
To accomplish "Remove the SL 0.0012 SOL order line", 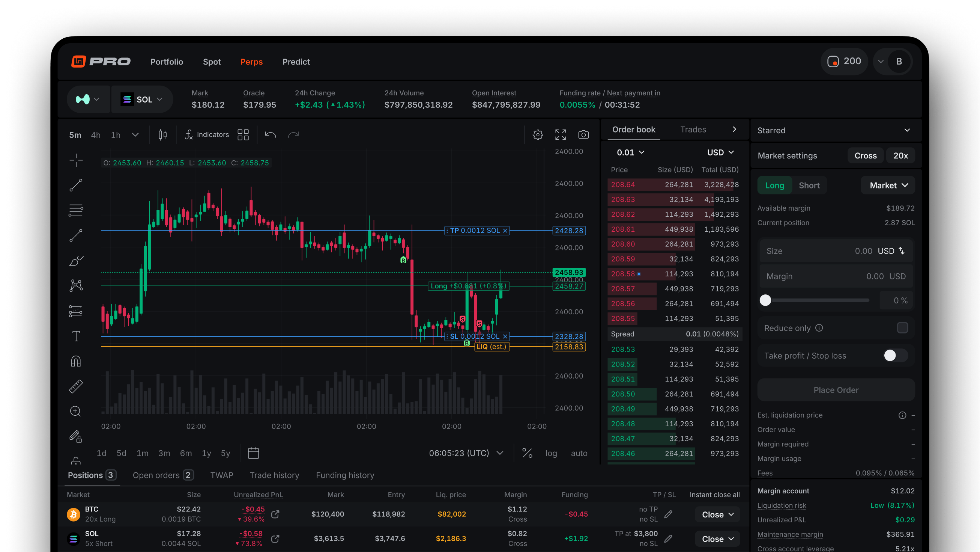I will pos(505,336).
